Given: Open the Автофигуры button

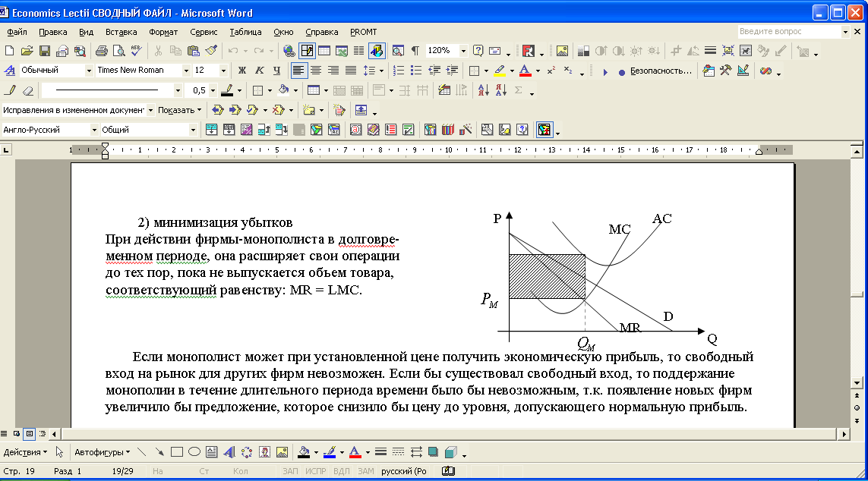Looking at the screenshot, I should click(102, 452).
